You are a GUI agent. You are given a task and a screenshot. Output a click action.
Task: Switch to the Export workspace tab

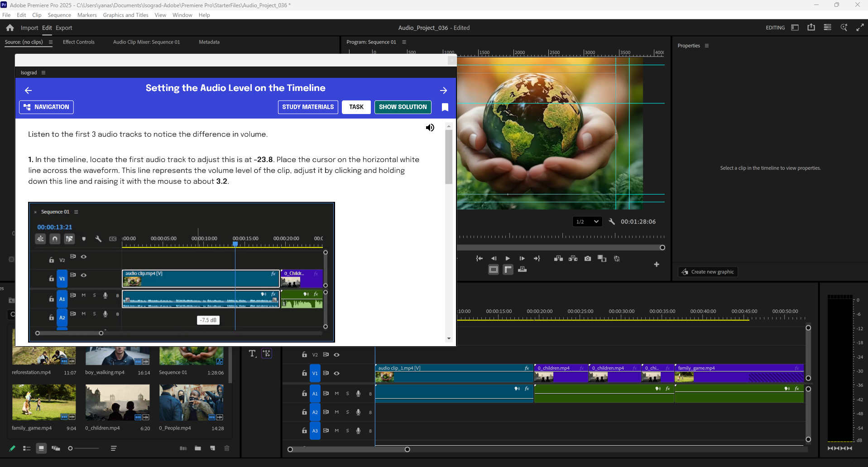point(64,28)
